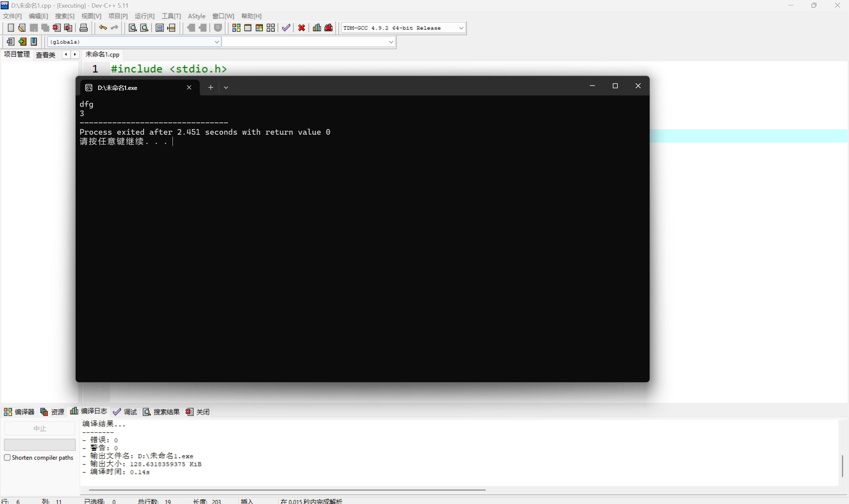The image size is (849, 504).
Task: Click the bar chart profiling icon
Action: click(317, 28)
